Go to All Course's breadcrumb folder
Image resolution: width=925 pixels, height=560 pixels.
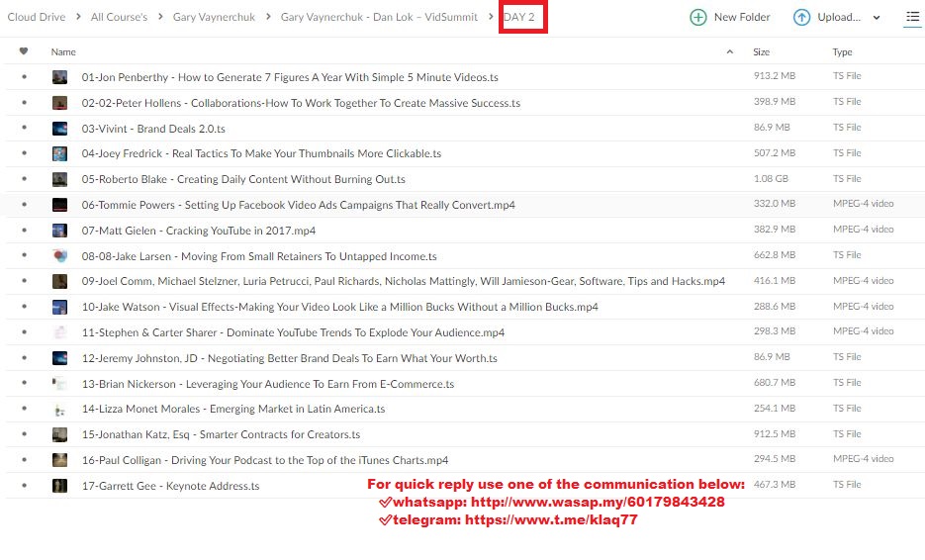pos(119,17)
